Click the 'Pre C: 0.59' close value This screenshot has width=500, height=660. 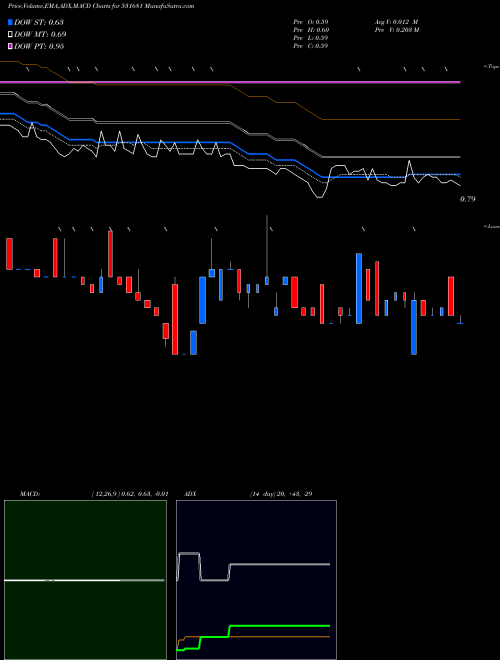point(311,46)
